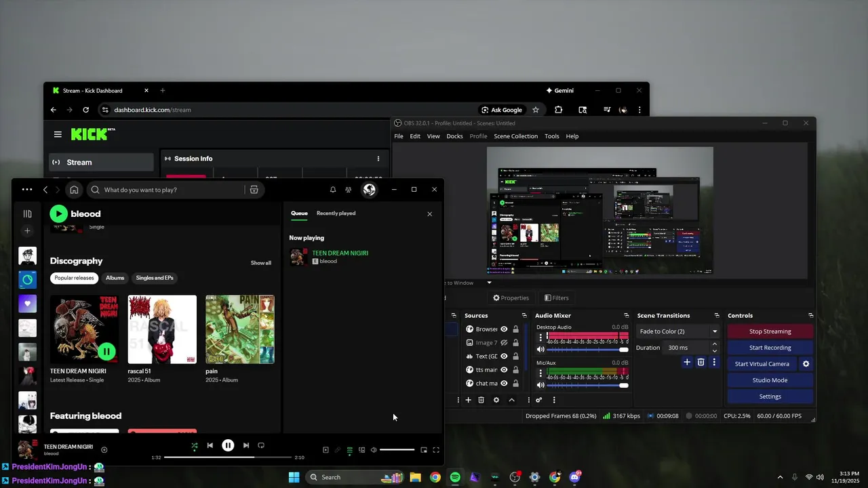
Task: Create playlist with plus icon in Spotify
Action: 28,231
